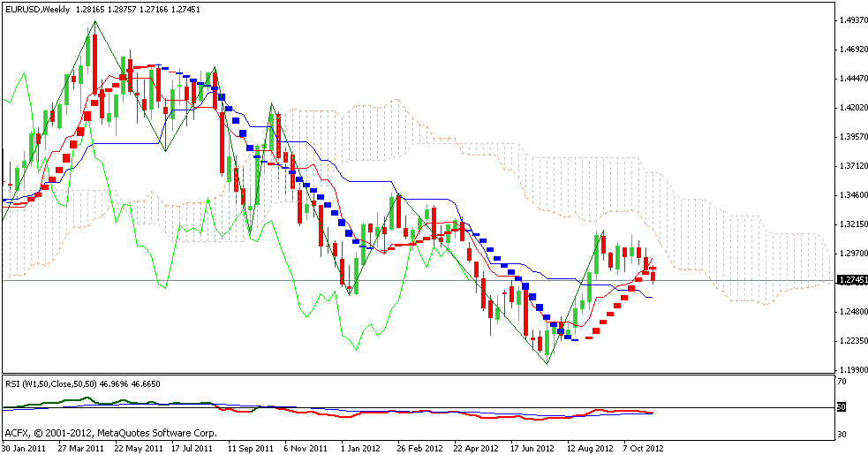The height and width of the screenshot is (455, 868).
Task: Select the RSI scale value 70
Action: [x=842, y=382]
